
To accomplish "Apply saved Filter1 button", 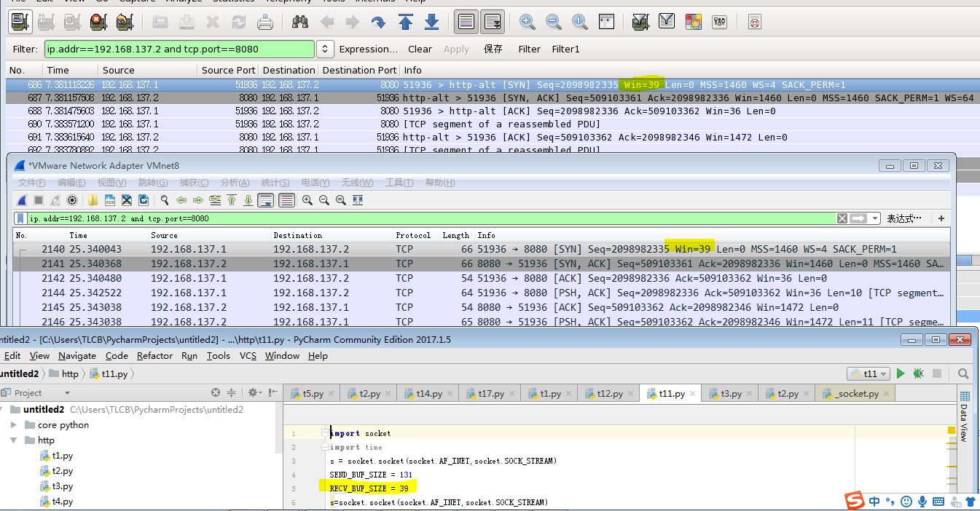I will [x=565, y=49].
